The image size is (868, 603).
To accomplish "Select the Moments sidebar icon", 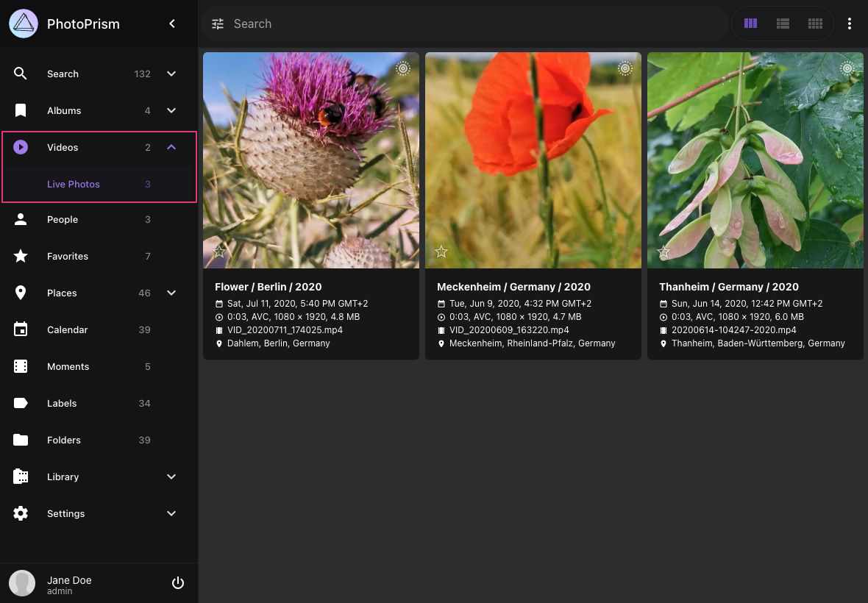I will (x=21, y=366).
